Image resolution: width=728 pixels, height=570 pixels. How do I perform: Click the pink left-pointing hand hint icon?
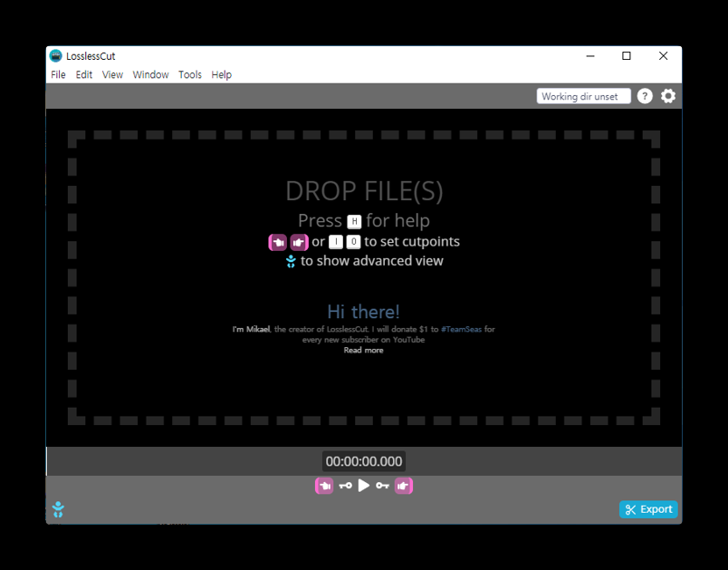point(278,242)
